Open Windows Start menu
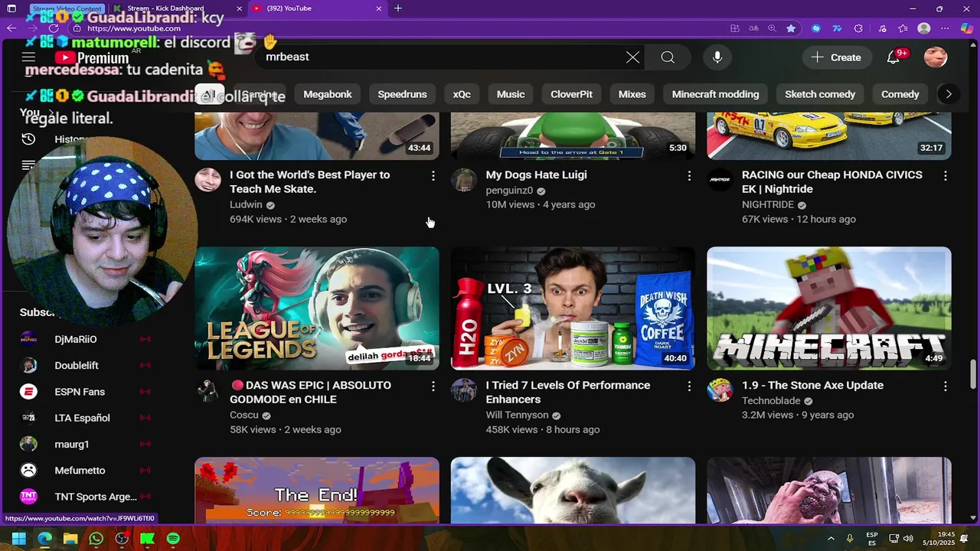980x551 pixels. click(x=19, y=539)
